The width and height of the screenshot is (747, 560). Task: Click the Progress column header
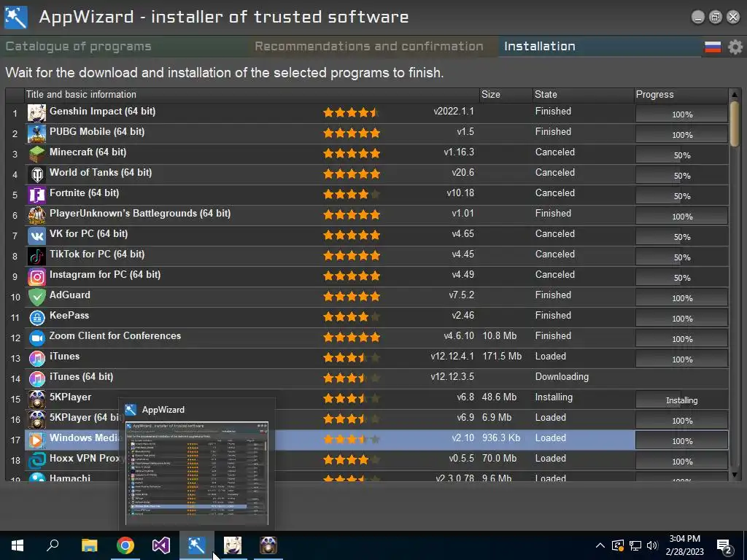[681, 94]
